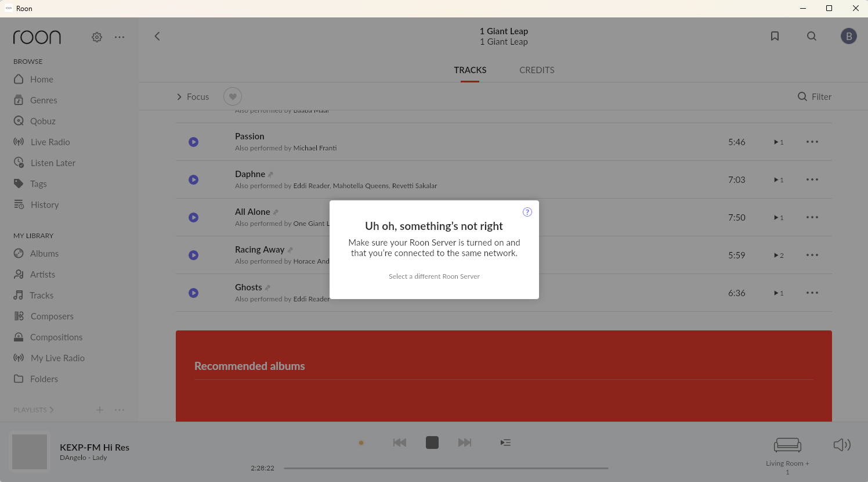This screenshot has width=868, height=482.
Task: Toggle the favorites heart filter
Action: pyautogui.click(x=233, y=96)
